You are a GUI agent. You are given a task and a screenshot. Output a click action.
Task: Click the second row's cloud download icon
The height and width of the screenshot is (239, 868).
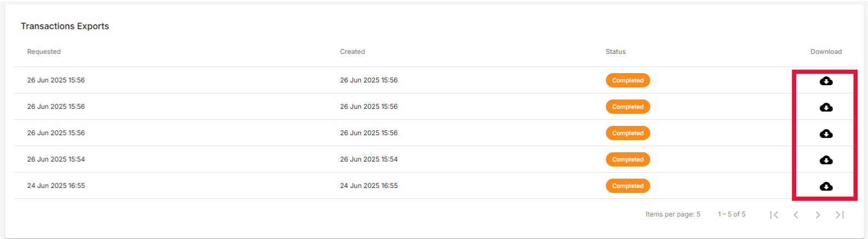tap(826, 107)
